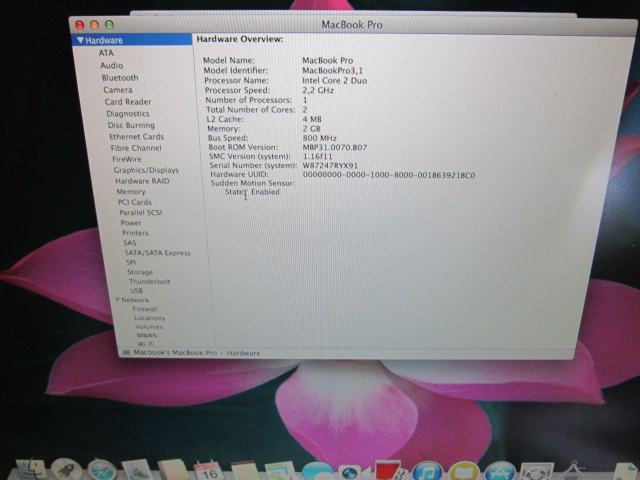Open iTunes music note icon in the Dock
640x480 pixels.
(427, 471)
